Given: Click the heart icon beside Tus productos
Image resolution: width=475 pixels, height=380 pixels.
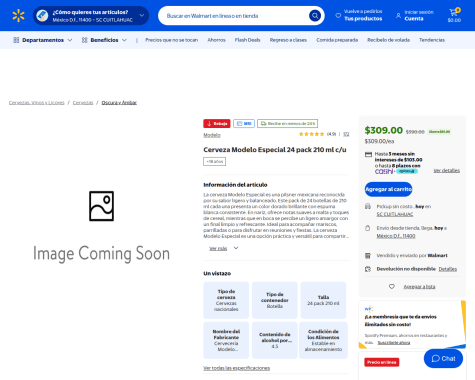Looking at the screenshot, I should pos(338,15).
